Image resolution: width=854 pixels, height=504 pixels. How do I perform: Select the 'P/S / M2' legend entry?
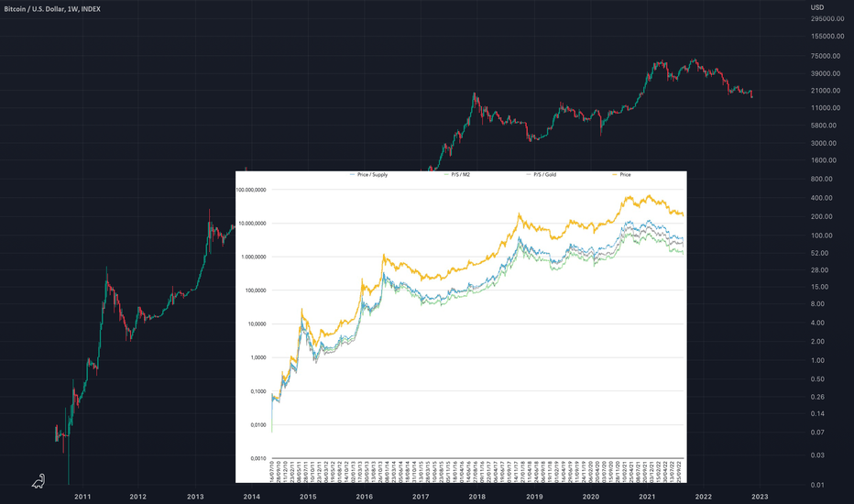point(457,175)
